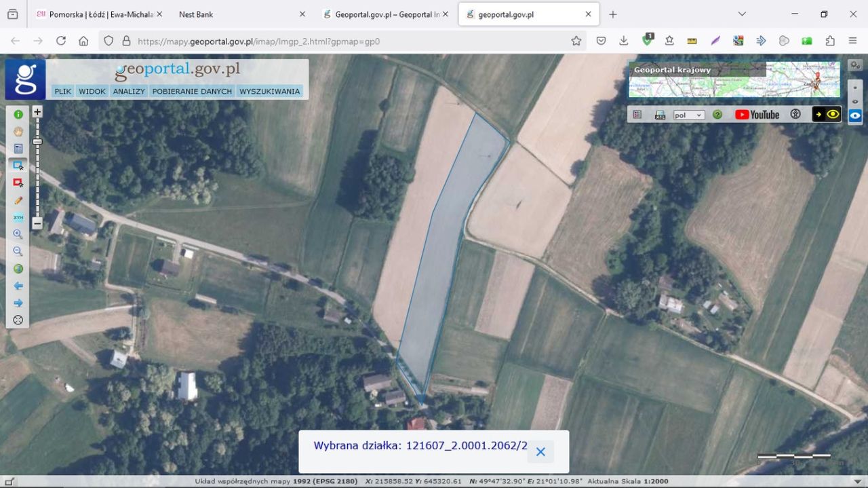
Task: Switch to the Nest Bank tab
Action: coord(195,14)
